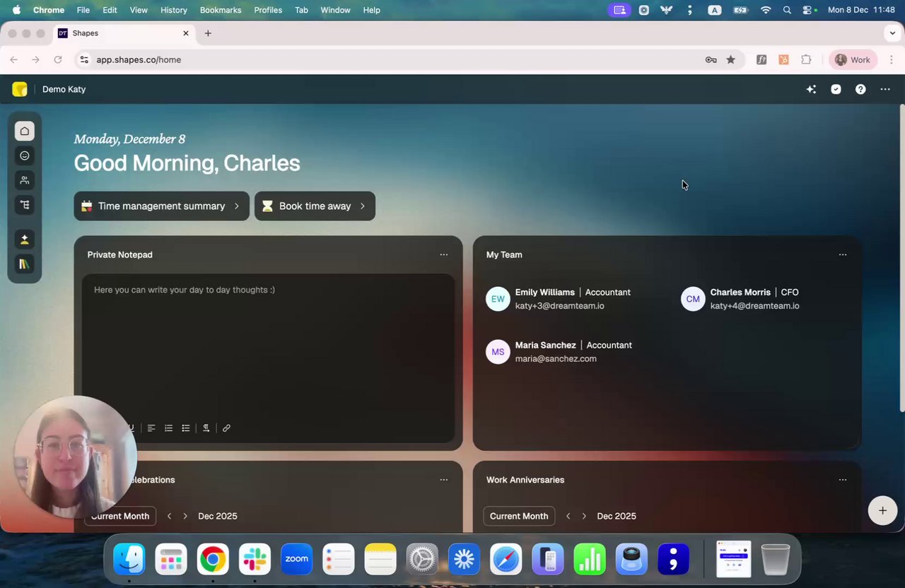This screenshot has width=905, height=588.
Task: Open the tasks checkmark icon in header
Action: click(836, 89)
